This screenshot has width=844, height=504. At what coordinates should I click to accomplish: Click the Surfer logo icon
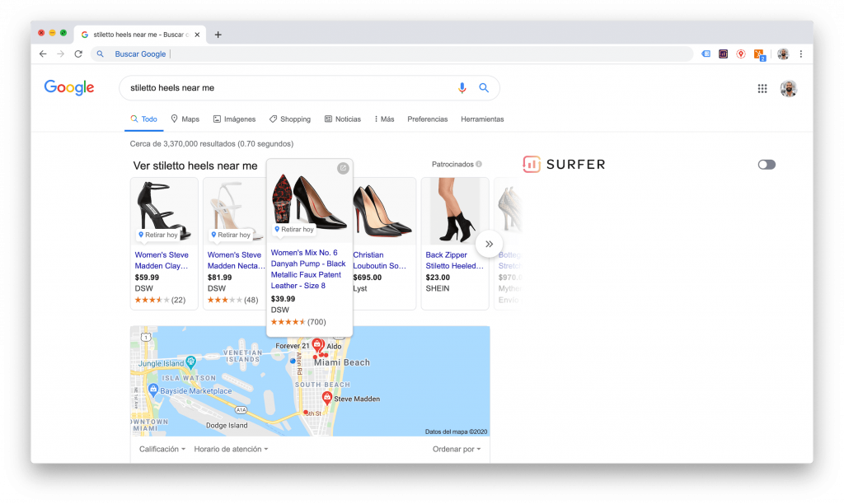pos(532,164)
